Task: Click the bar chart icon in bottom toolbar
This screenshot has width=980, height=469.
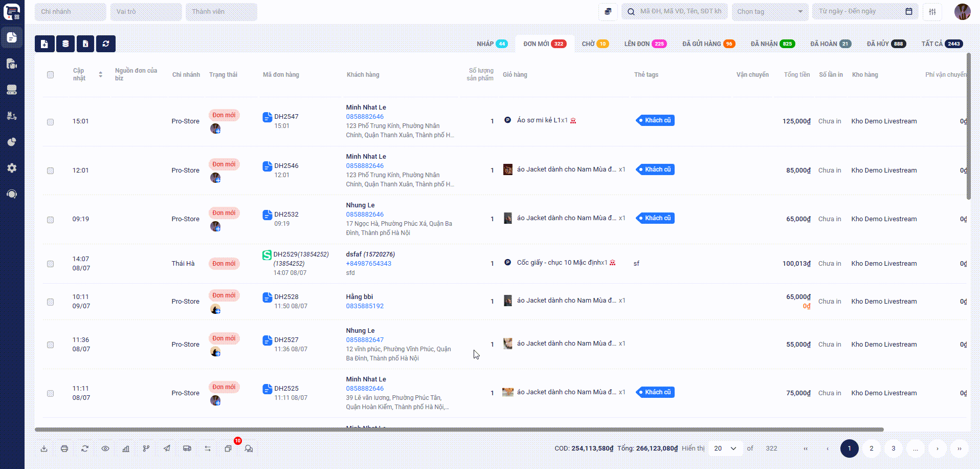Action: (x=126, y=449)
